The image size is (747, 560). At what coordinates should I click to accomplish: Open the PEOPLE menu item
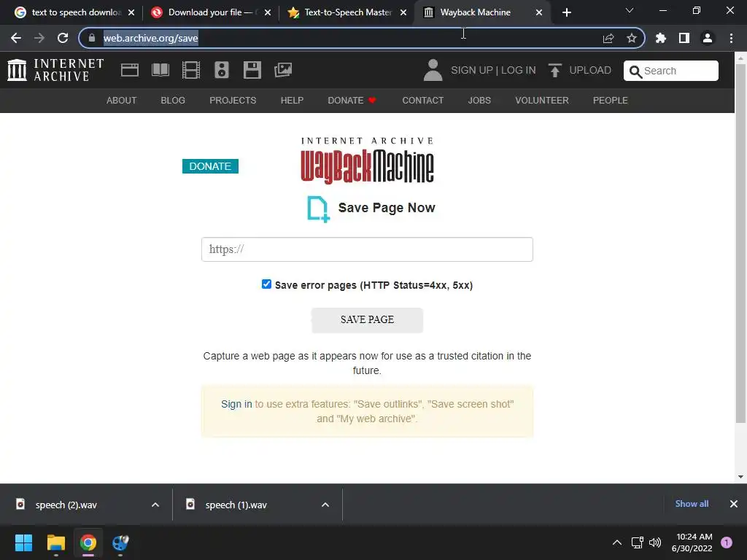[611, 101]
